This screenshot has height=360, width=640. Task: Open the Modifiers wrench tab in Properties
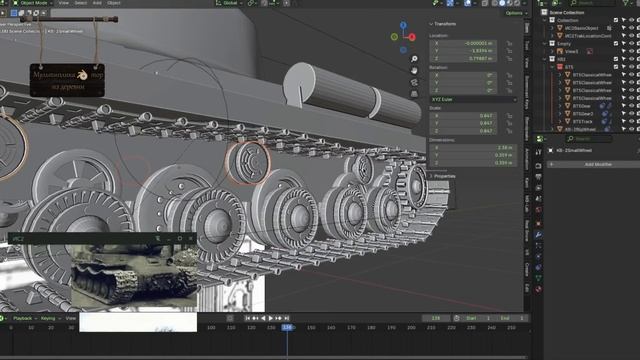pos(538,235)
